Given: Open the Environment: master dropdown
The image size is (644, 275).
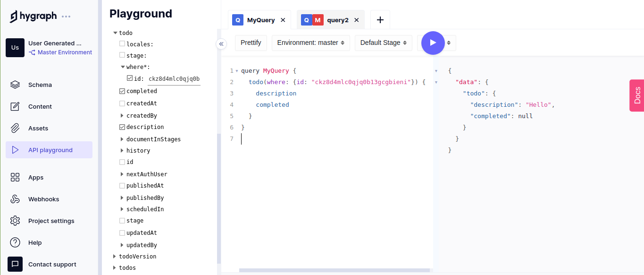Looking at the screenshot, I should point(310,43).
